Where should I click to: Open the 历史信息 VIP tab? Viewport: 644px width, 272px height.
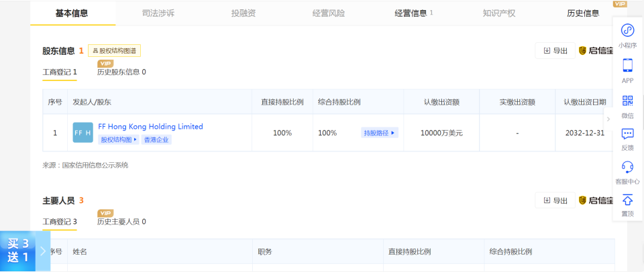pyautogui.click(x=583, y=13)
